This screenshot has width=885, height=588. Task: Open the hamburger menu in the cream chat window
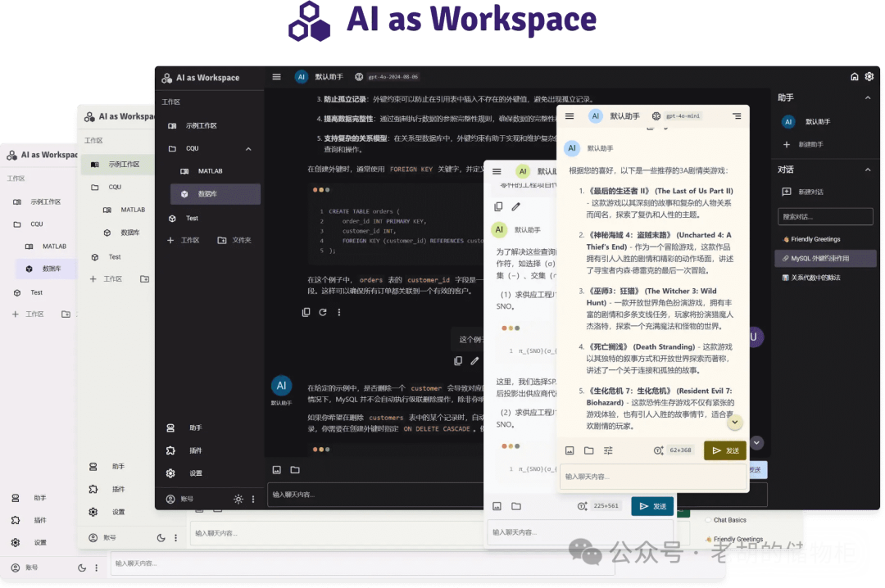[570, 116]
